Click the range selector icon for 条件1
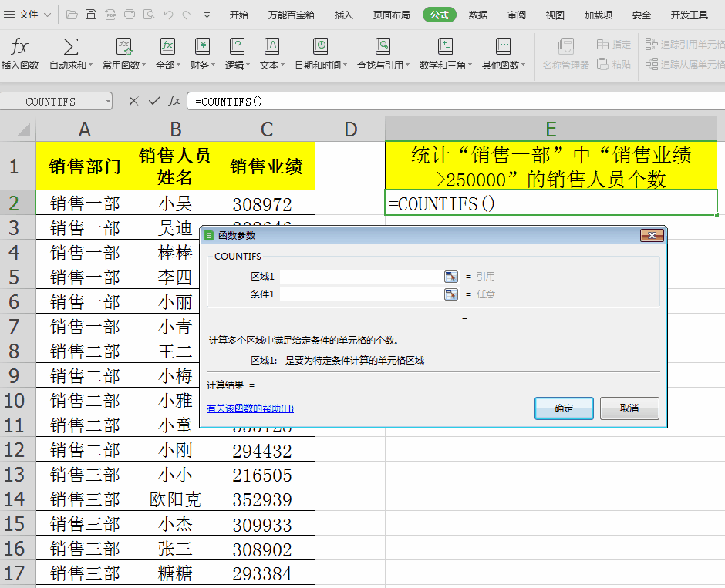This screenshot has width=725, height=588. point(451,294)
